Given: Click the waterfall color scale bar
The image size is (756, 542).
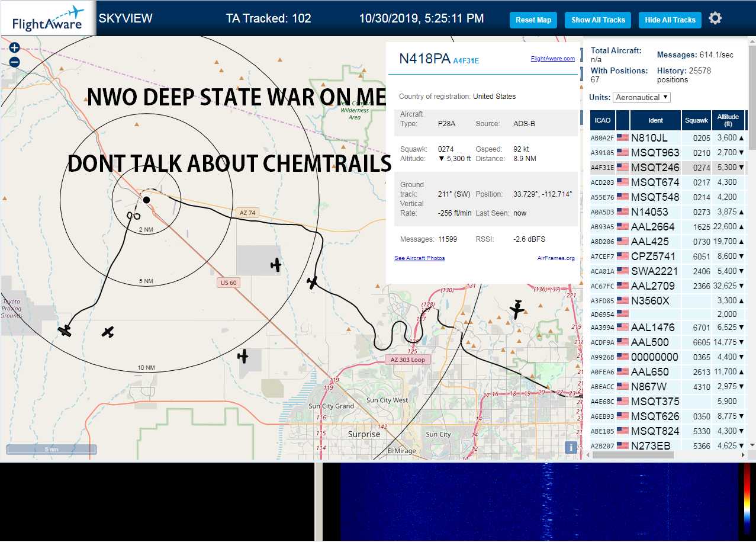Looking at the screenshot, I should pyautogui.click(x=748, y=501).
